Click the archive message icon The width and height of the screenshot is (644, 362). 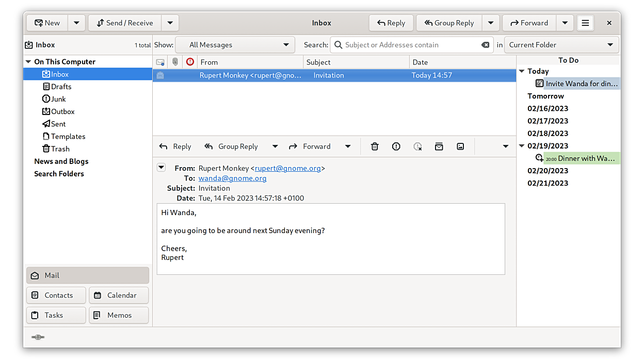click(x=439, y=146)
